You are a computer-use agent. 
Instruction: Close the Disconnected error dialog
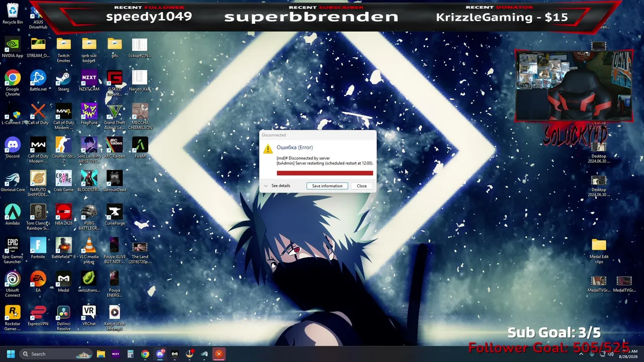coord(362,186)
